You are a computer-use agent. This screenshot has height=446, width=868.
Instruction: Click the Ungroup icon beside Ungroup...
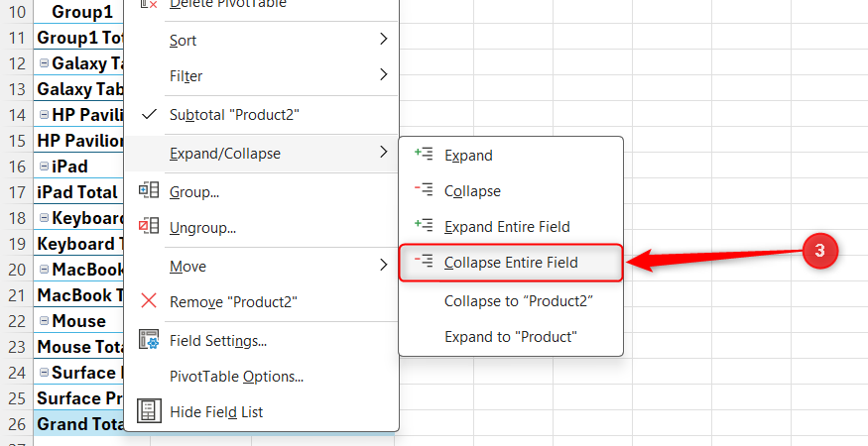149,226
